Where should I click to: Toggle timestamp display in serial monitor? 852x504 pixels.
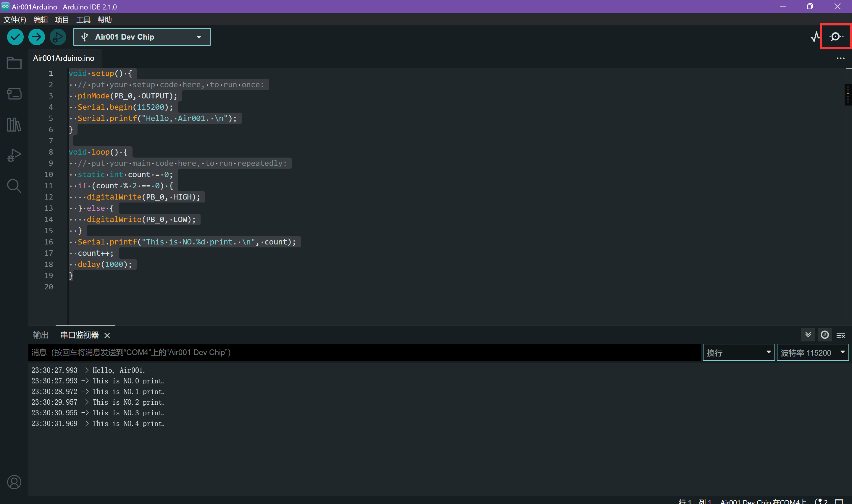coord(824,335)
